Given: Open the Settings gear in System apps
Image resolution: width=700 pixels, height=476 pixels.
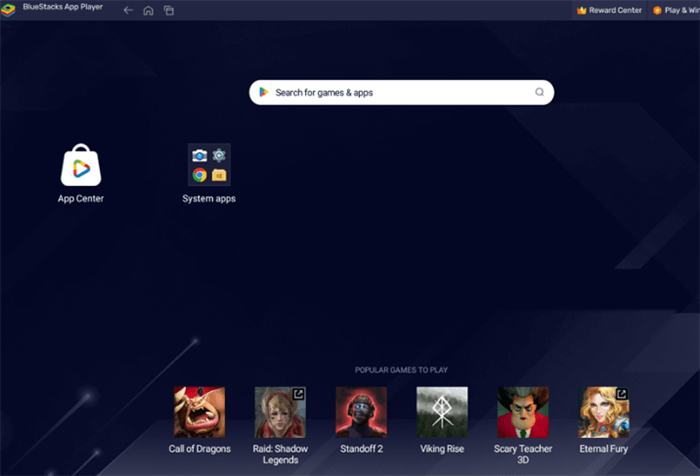Looking at the screenshot, I should tap(219, 155).
